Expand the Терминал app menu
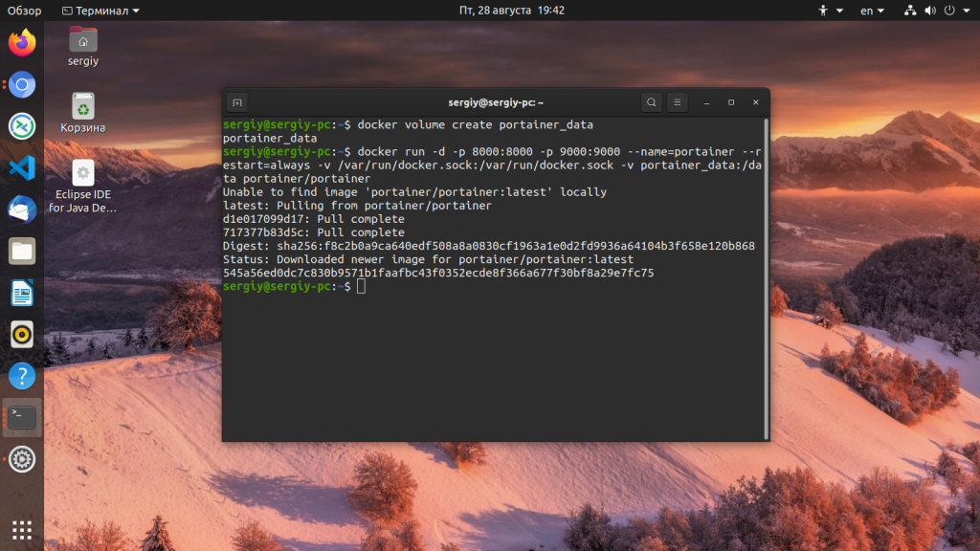This screenshot has height=551, width=980. [100, 11]
